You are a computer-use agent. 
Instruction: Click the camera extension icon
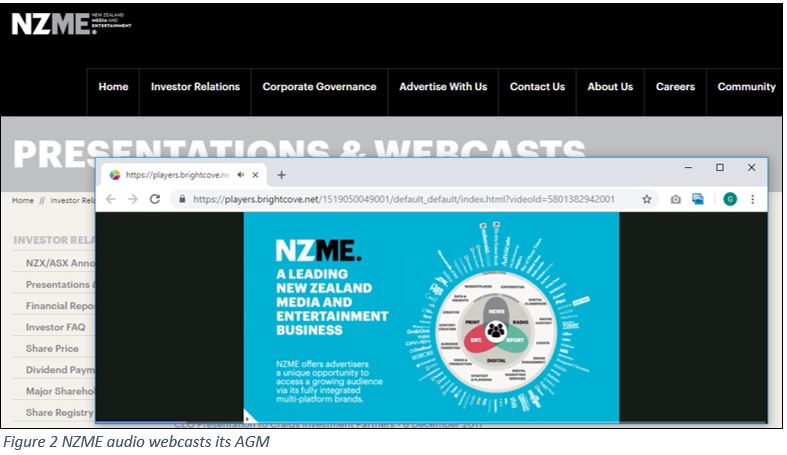676,199
